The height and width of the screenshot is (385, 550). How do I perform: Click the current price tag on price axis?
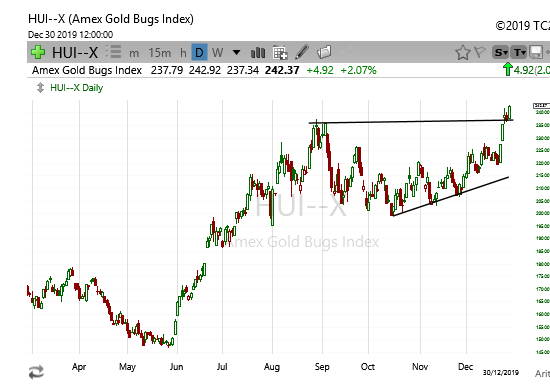[541, 106]
